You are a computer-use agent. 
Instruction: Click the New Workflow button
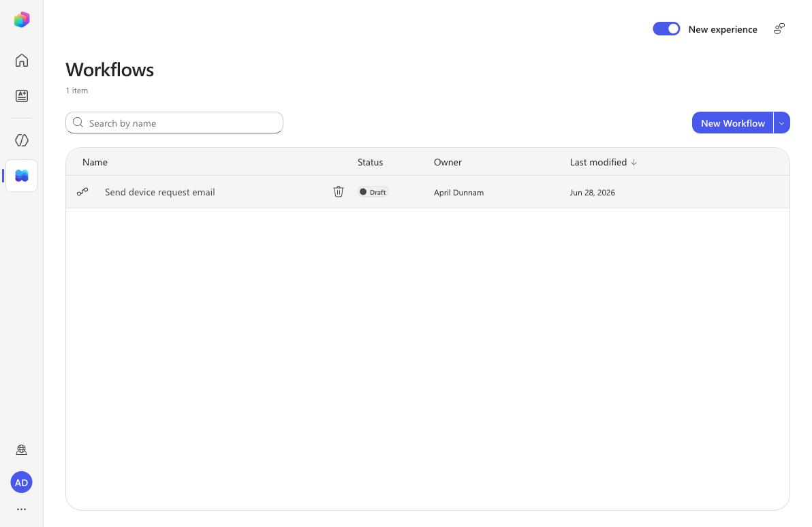pos(733,123)
